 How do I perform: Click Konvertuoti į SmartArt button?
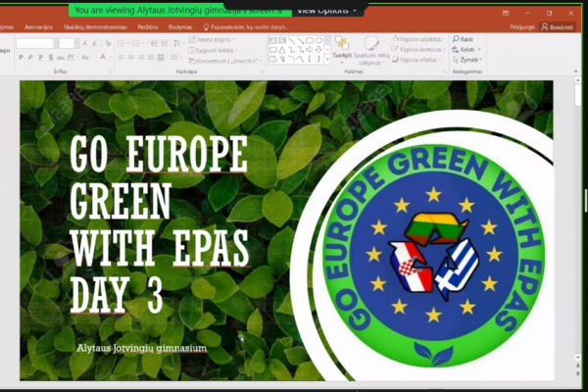tap(225, 61)
